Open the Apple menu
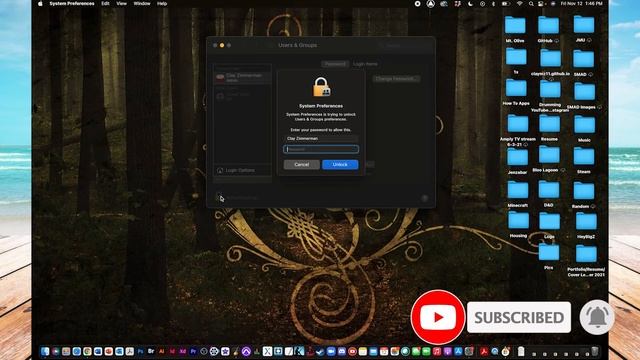The image size is (640, 360). [x=40, y=3]
